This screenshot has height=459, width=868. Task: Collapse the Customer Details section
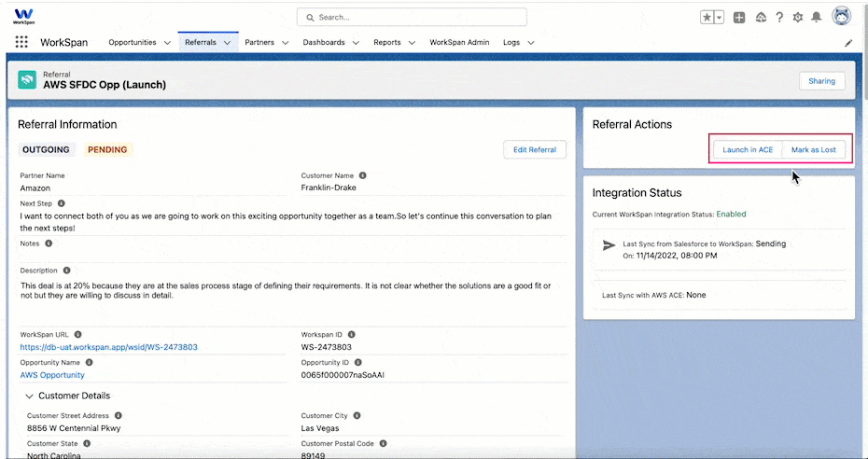(x=29, y=396)
